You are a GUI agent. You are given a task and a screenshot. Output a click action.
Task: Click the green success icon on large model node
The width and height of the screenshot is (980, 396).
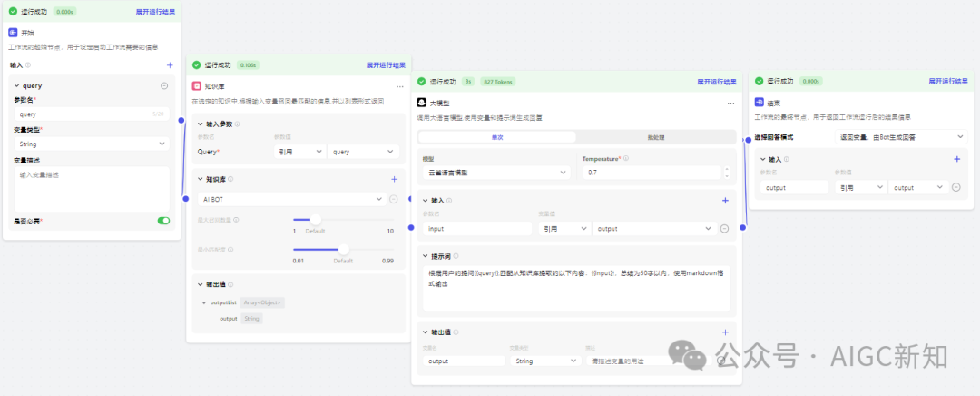click(x=422, y=82)
